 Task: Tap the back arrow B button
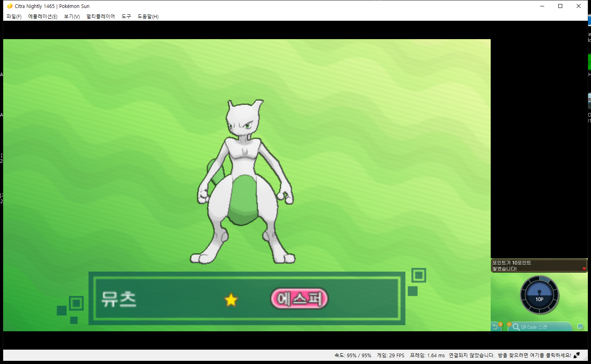click(496, 326)
